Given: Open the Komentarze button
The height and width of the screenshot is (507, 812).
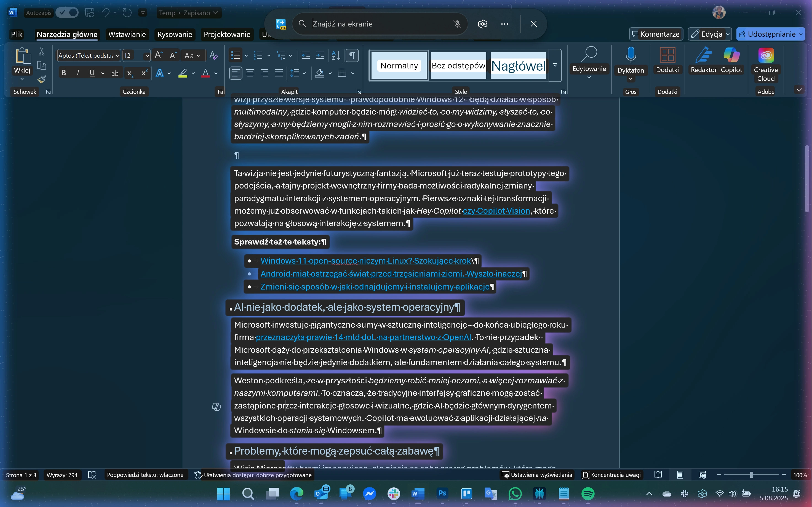Looking at the screenshot, I should coord(656,34).
